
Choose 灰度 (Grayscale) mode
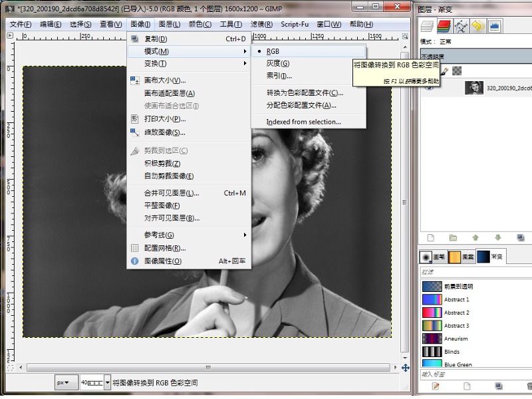click(277, 63)
